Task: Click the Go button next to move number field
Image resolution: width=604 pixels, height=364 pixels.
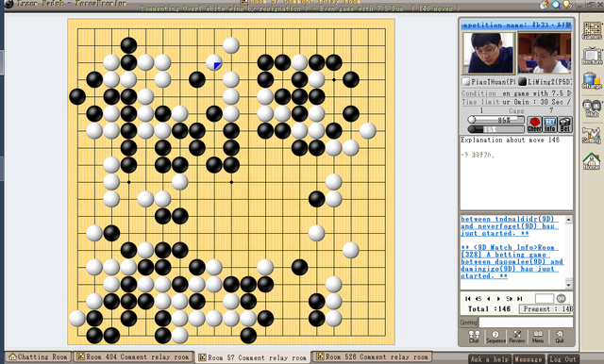Action: 561,298
